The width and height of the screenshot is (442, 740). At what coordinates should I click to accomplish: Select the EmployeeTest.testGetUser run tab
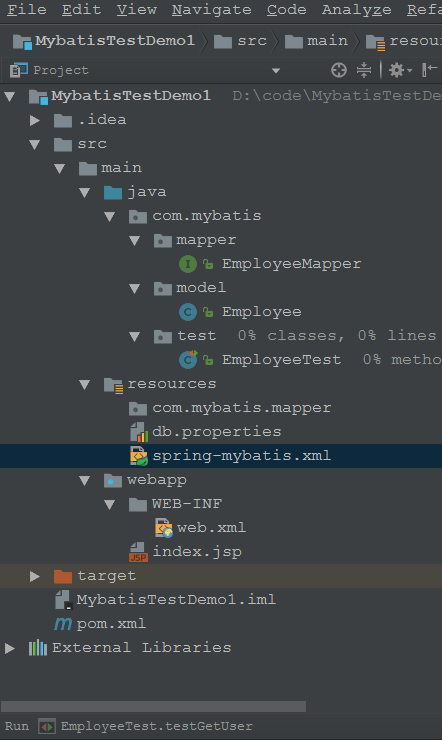(x=157, y=726)
